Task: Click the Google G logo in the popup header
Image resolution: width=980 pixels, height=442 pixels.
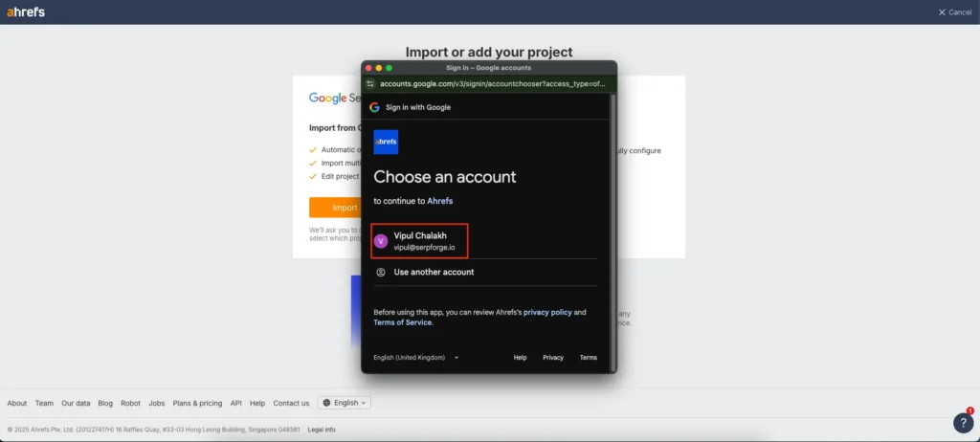Action: point(374,107)
